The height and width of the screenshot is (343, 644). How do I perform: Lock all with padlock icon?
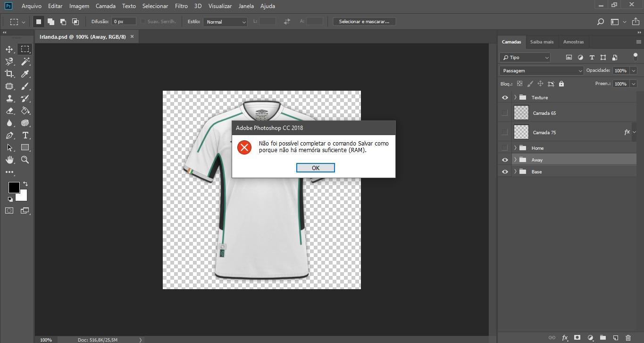click(x=561, y=84)
